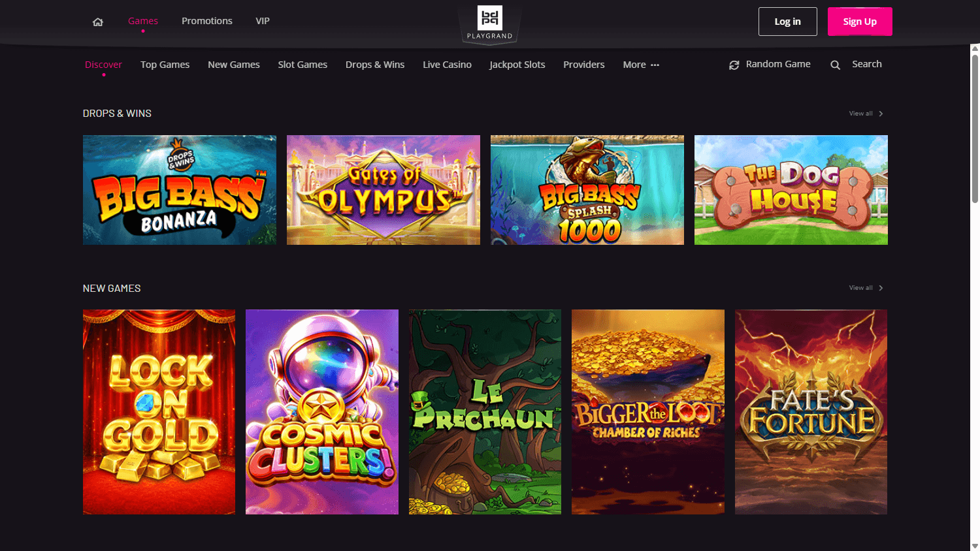Open the VIP menu item
Viewport: 980px width, 551px height.
coord(263,21)
